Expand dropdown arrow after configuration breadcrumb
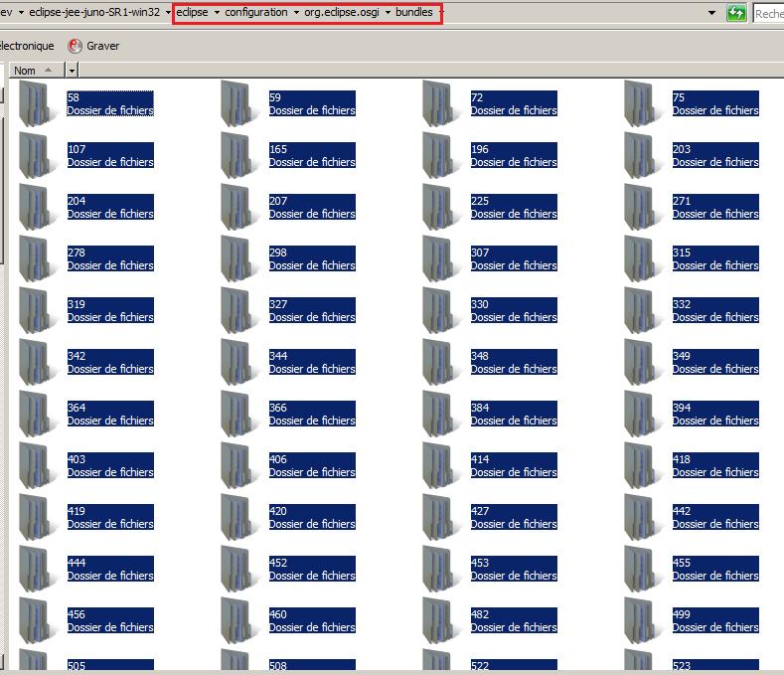The image size is (784, 675). pos(296,13)
